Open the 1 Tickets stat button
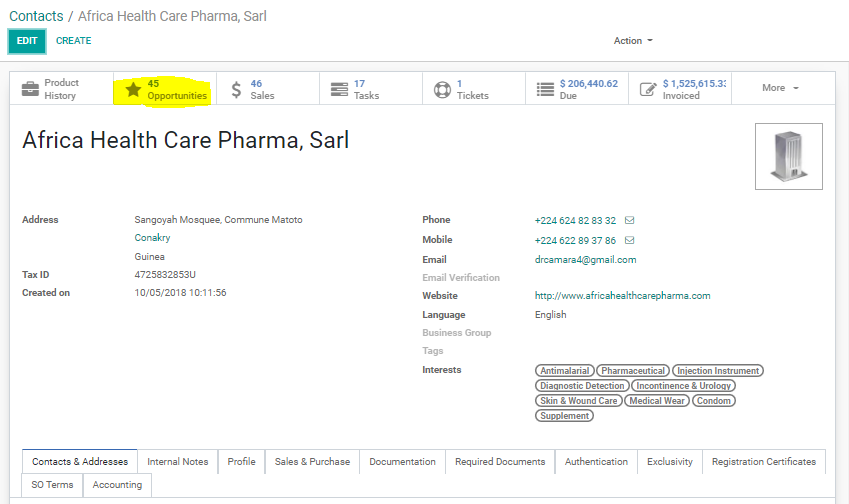The height and width of the screenshot is (504, 849). pos(474,89)
